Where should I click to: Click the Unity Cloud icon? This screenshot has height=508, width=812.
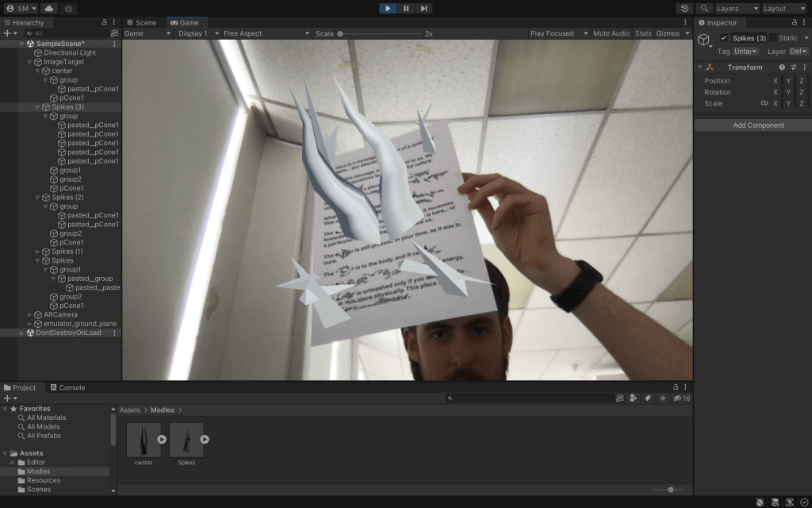(49, 8)
